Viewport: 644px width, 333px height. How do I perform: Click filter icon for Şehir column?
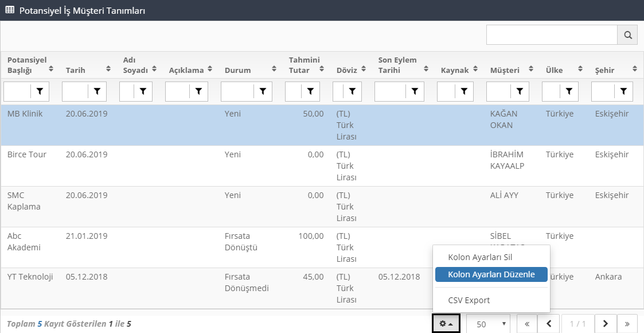[623, 91]
